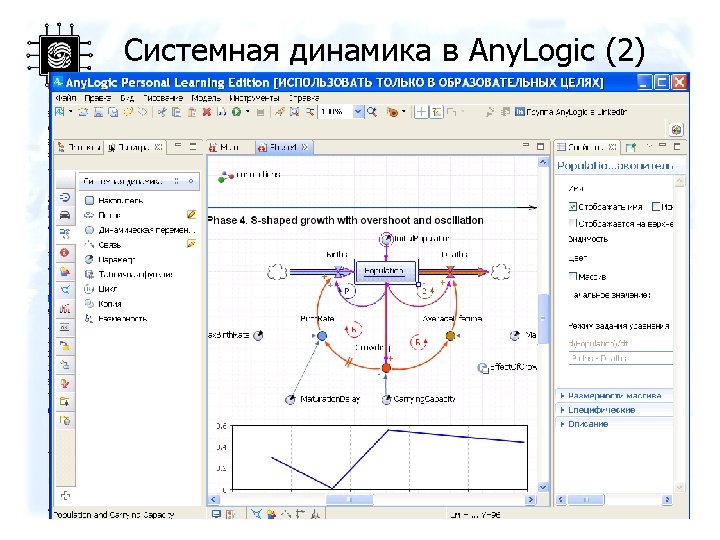
Task: Open the pictures palette icon in sidebar
Action: pyautogui.click(x=65, y=271)
